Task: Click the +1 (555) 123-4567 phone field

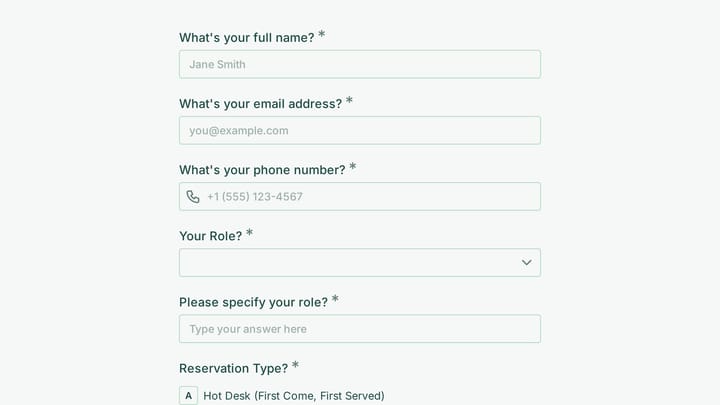Action: tap(360, 197)
